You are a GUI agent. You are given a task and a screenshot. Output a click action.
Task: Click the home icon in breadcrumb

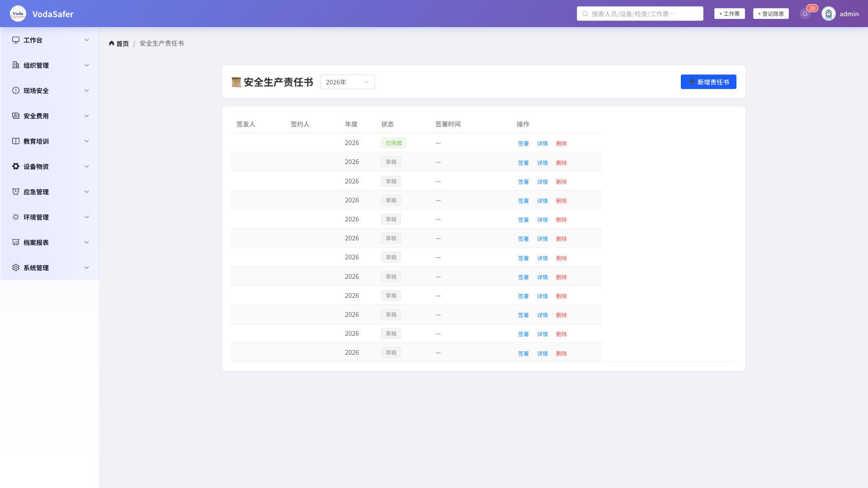pyautogui.click(x=112, y=43)
